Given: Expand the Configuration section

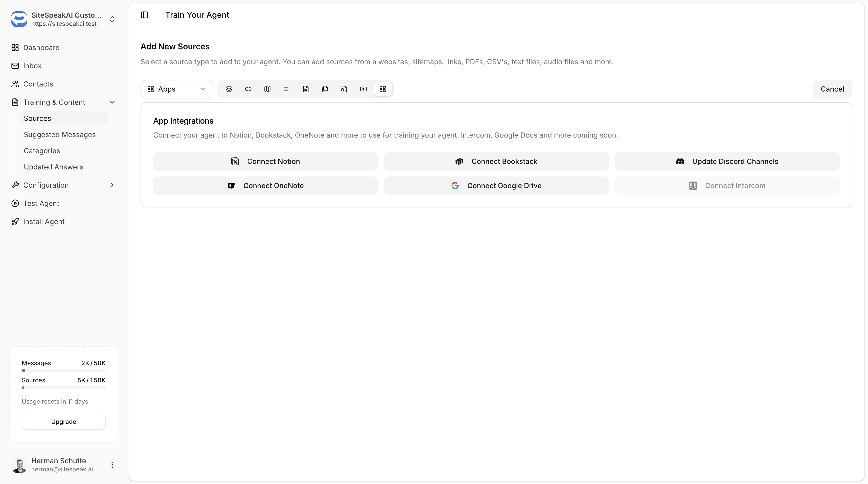Looking at the screenshot, I should coord(112,185).
